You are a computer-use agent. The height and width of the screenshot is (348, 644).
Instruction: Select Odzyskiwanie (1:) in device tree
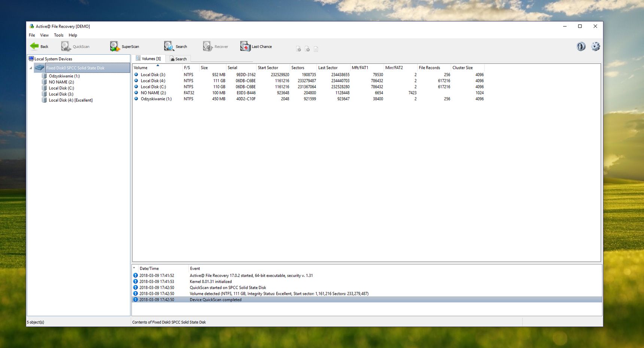point(64,76)
